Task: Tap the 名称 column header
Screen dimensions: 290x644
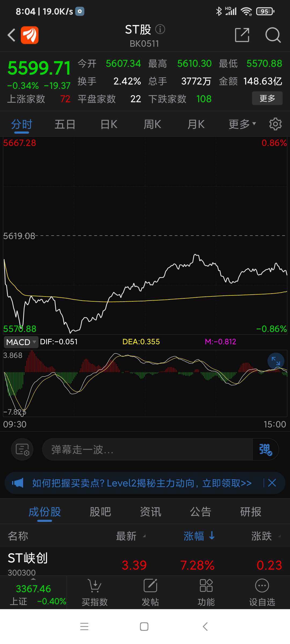Action: pos(18,536)
